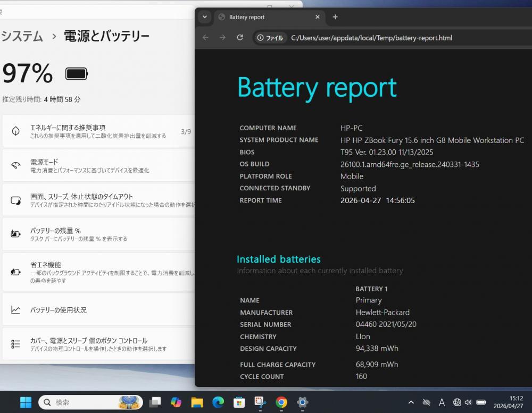Open a new Chrome tab
Image resolution: width=532 pixels, height=413 pixels.
tap(335, 17)
